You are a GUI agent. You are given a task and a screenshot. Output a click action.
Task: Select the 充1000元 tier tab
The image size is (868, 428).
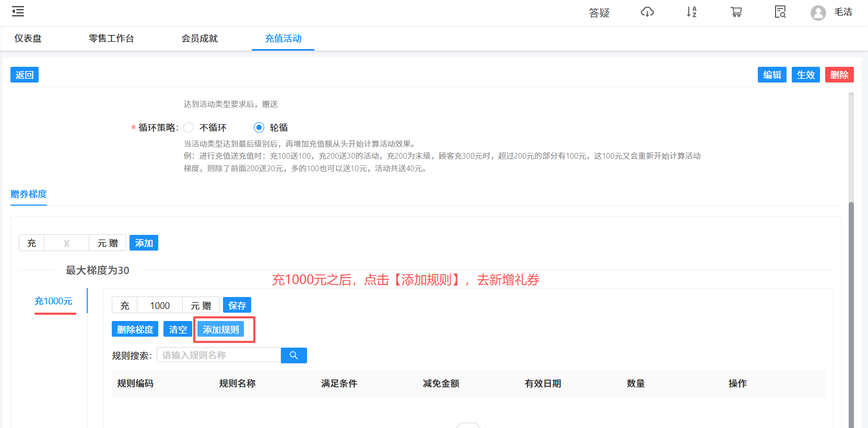tap(53, 301)
